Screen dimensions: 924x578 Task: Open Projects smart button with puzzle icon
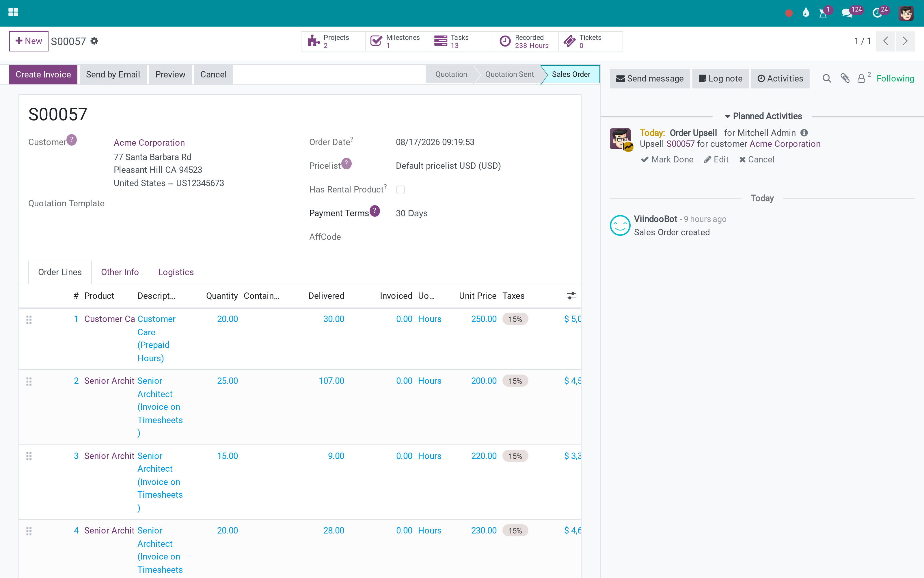[x=333, y=41]
